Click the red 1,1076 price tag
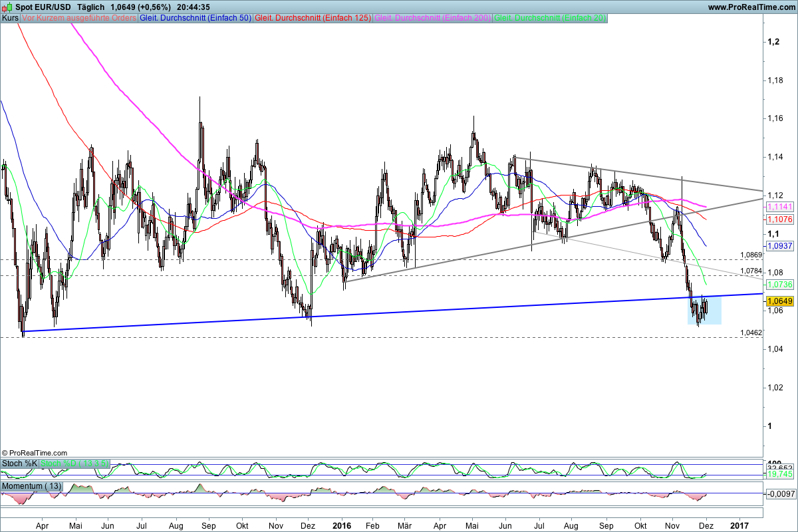Screen dimensions: 798x532 point(779,219)
